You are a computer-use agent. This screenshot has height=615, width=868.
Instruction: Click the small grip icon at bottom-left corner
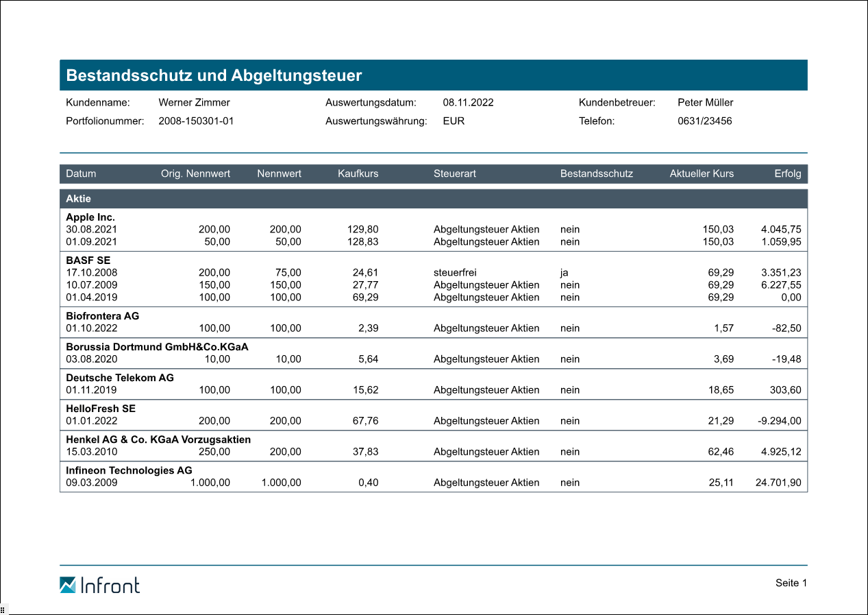[x=3, y=610]
